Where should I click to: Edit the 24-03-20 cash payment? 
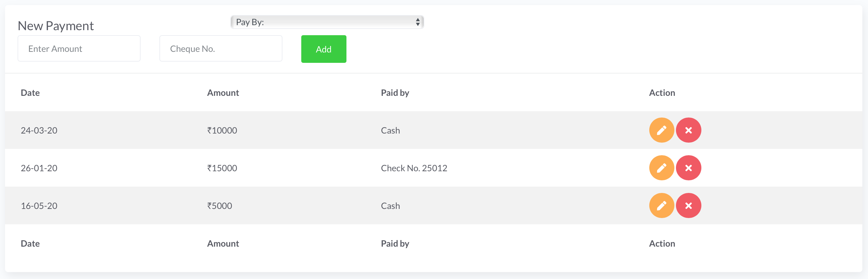tap(661, 130)
